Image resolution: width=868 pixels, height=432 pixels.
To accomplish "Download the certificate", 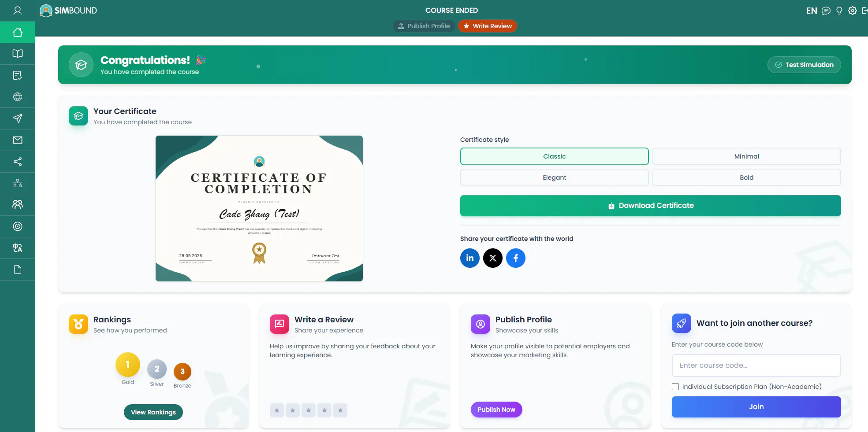I will 651,206.
